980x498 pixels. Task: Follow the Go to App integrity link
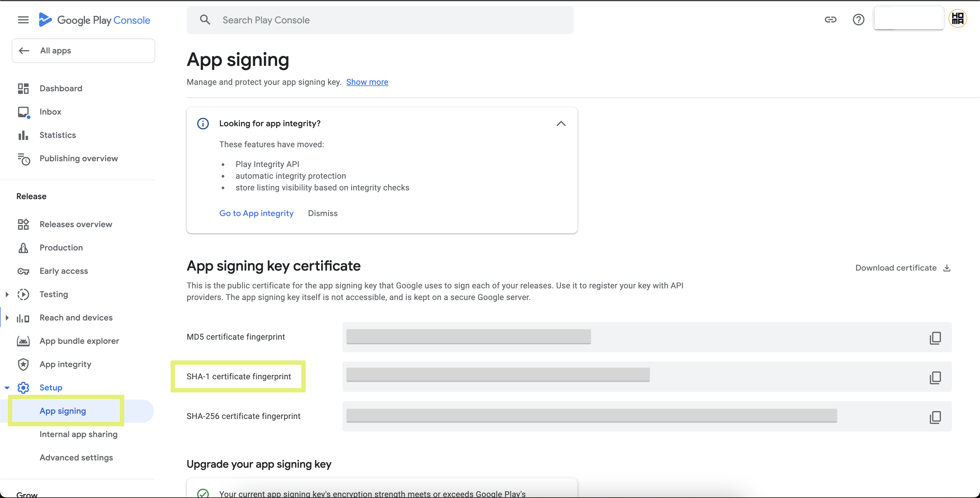256,213
